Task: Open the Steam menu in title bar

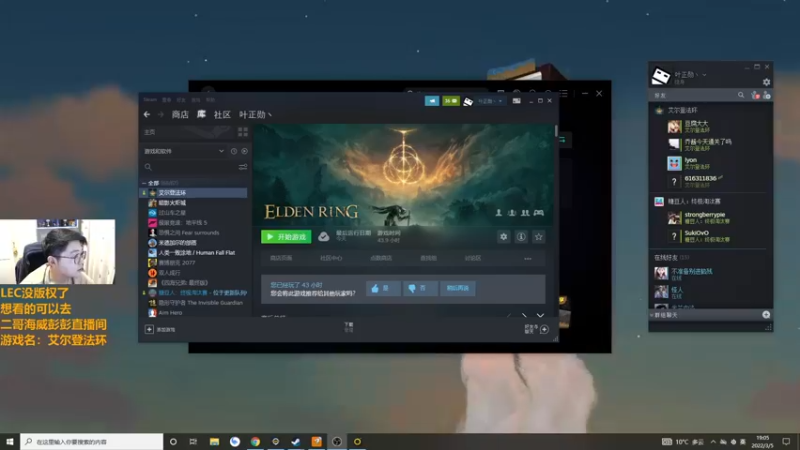Action: click(x=150, y=100)
